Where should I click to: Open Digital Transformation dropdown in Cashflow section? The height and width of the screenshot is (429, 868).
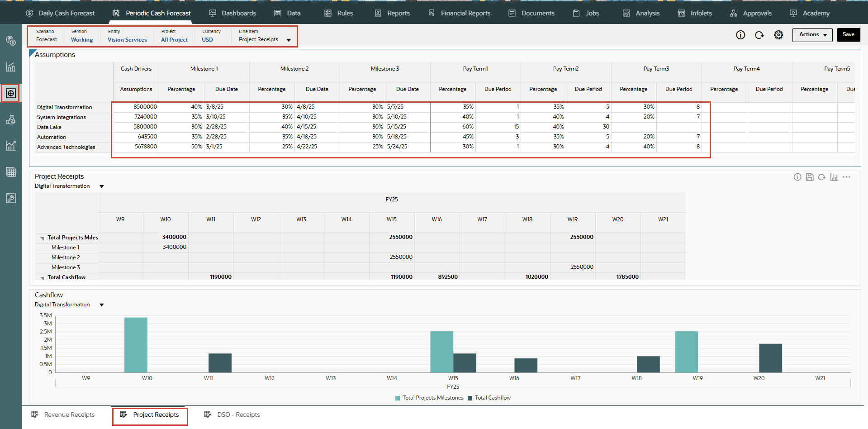(x=101, y=305)
